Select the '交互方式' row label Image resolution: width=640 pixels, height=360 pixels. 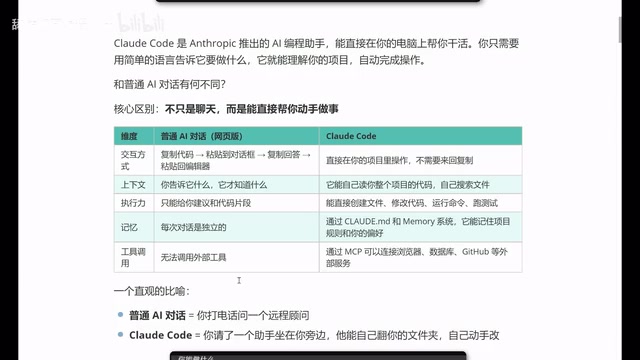pos(133,160)
